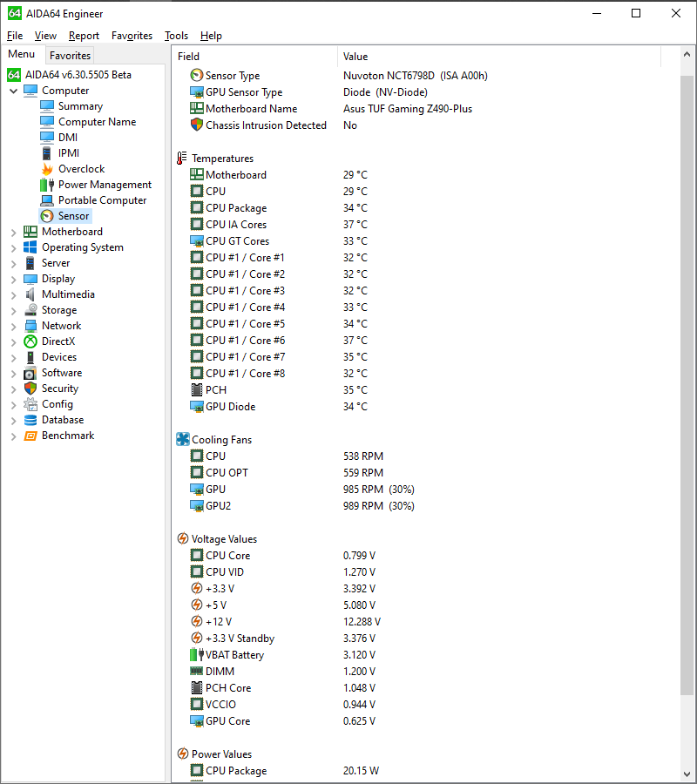
Task: Select the CPU VID voltage row
Action: coord(425,572)
